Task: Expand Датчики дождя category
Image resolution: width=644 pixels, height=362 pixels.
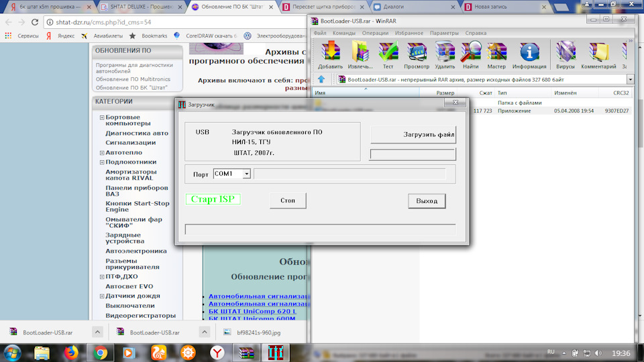Action: (102, 296)
